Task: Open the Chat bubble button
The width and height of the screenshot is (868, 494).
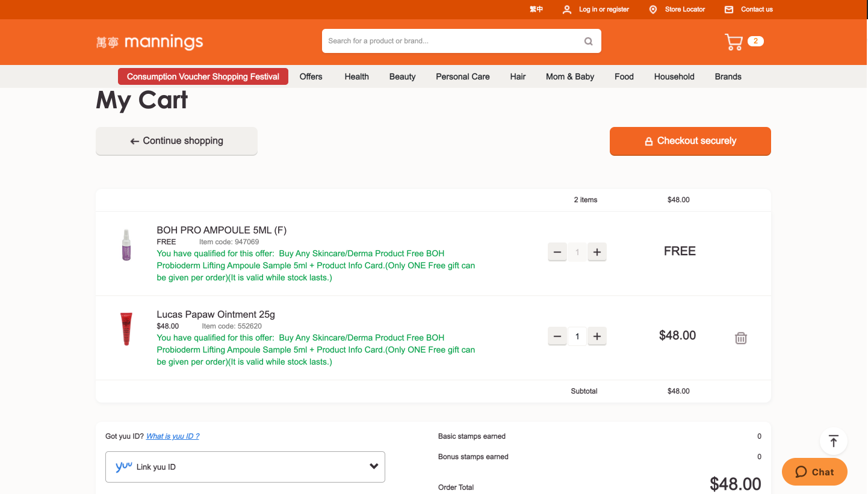Action: click(814, 472)
